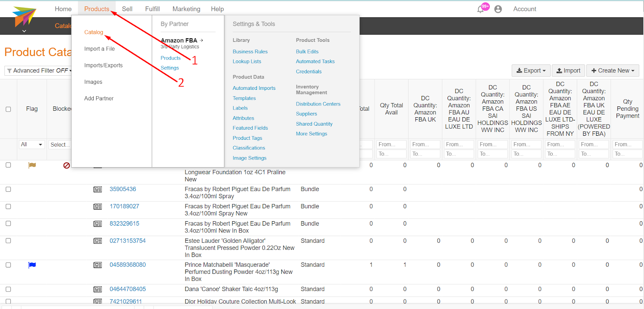Open Credentials link
The width and height of the screenshot is (644, 309).
pyautogui.click(x=309, y=72)
